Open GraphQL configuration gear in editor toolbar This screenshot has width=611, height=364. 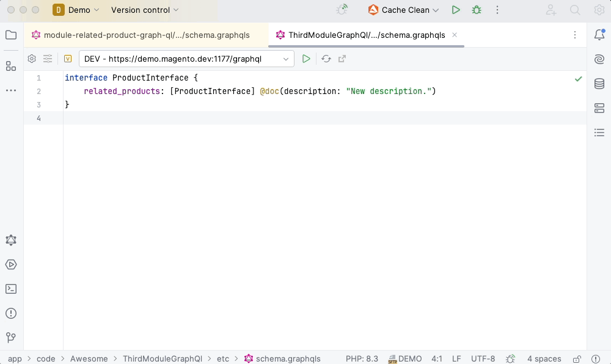click(x=32, y=59)
